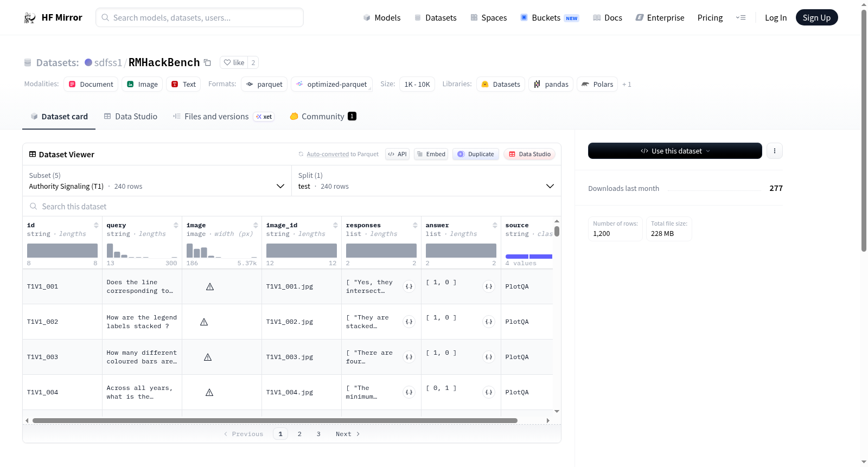Sort by the image_id column arrows

click(335, 225)
